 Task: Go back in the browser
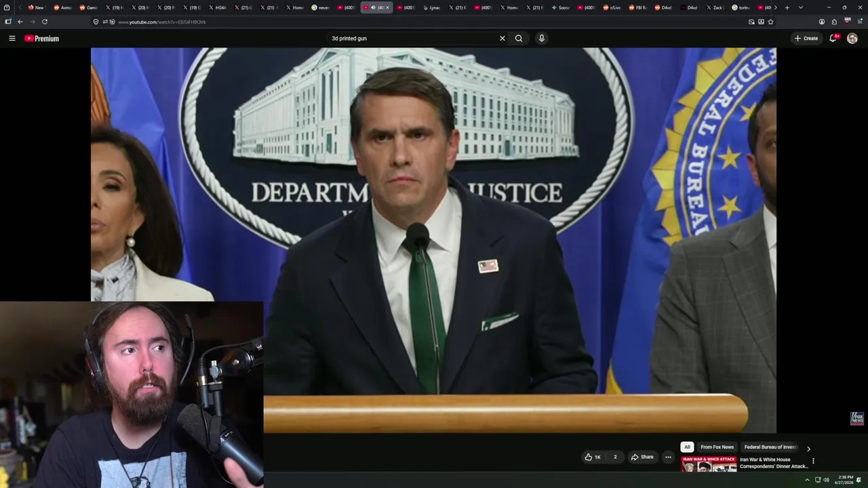(x=20, y=22)
